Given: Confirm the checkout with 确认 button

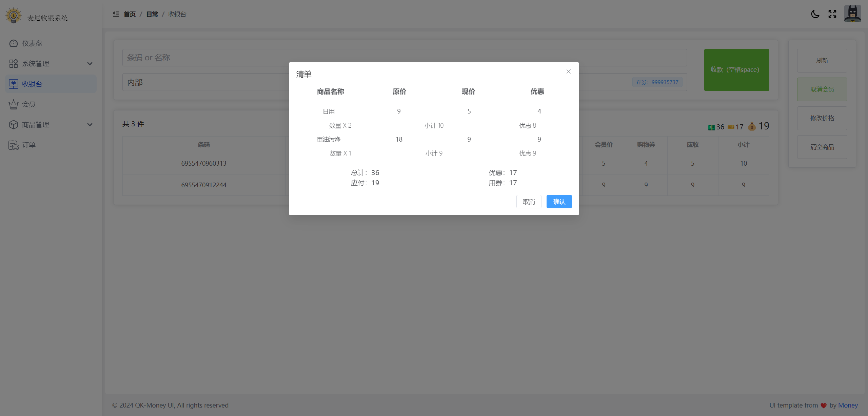Looking at the screenshot, I should coord(559,202).
